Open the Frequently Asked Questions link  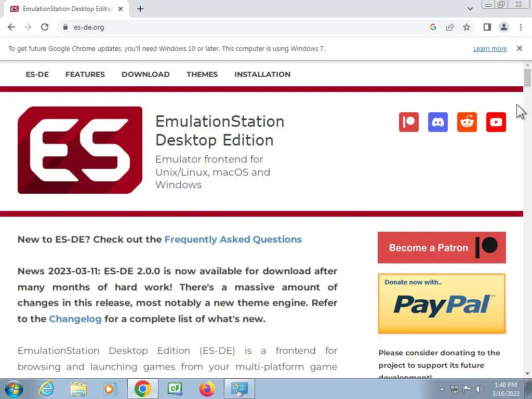click(x=233, y=240)
